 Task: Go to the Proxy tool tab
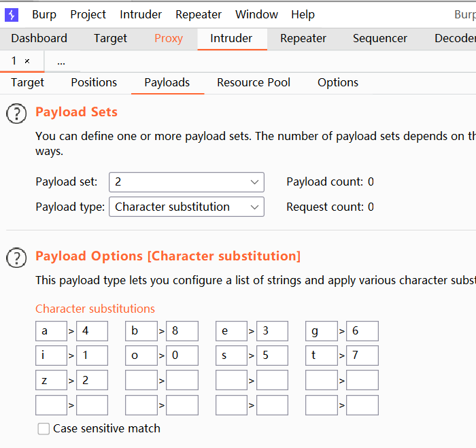[169, 38]
